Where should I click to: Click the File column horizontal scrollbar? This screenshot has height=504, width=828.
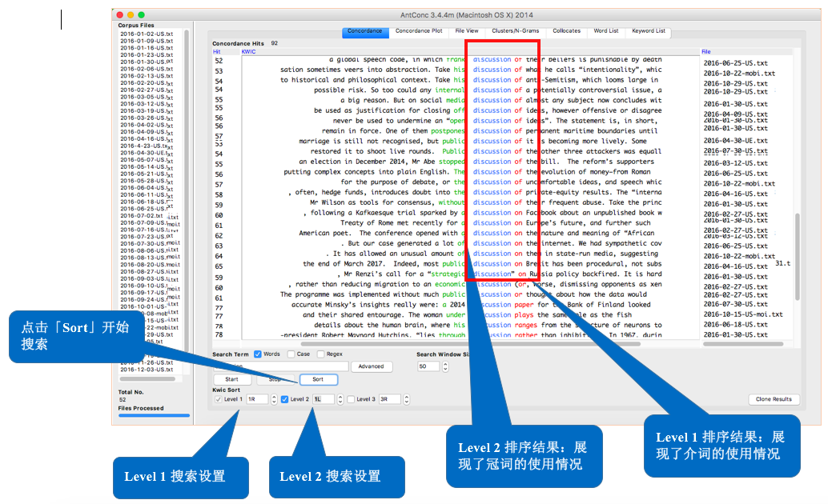743,344
